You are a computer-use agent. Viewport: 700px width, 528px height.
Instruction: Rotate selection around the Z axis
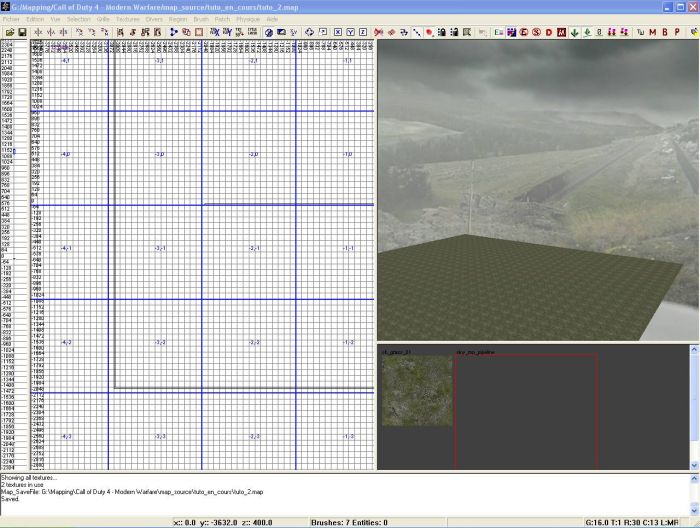pyautogui.click(x=104, y=32)
